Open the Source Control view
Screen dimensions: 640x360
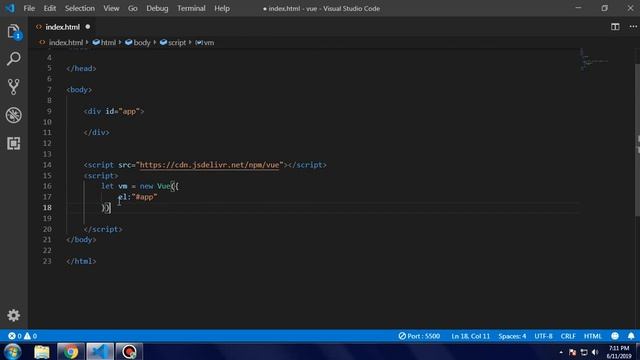click(x=13, y=87)
